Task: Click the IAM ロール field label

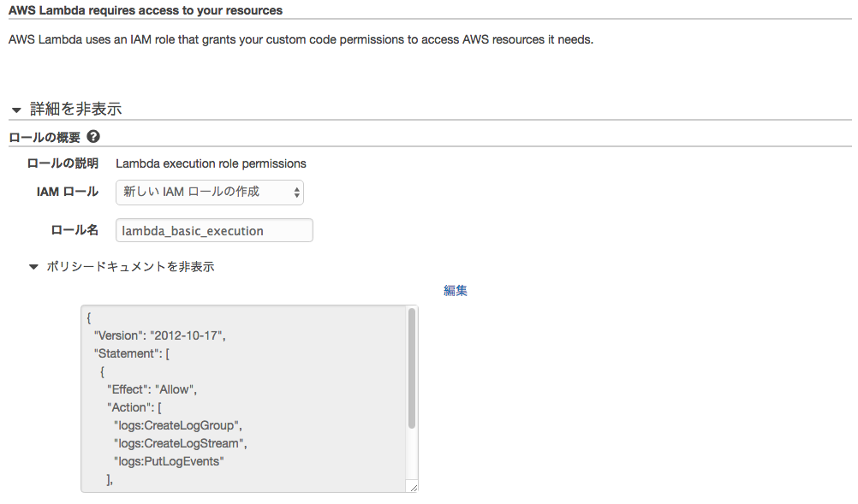Action: (69, 192)
